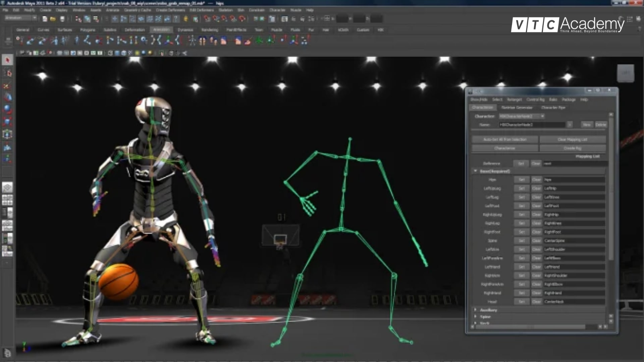Image resolution: width=644 pixels, height=362 pixels.
Task: Switch to the Skeleton Generator tab
Action: coord(517,108)
